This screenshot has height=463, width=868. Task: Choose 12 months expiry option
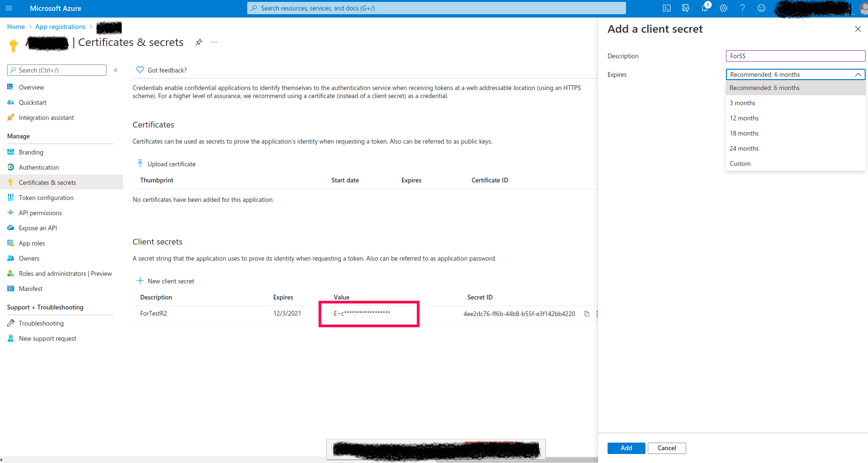tap(796, 118)
